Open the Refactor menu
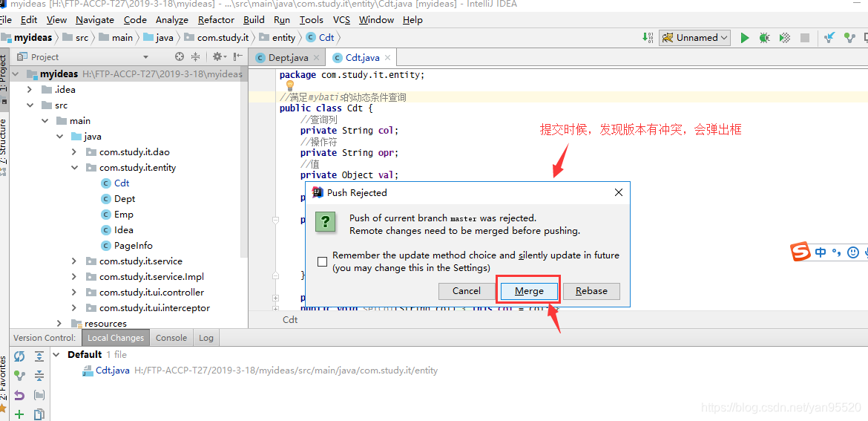868x421 pixels. click(x=216, y=19)
